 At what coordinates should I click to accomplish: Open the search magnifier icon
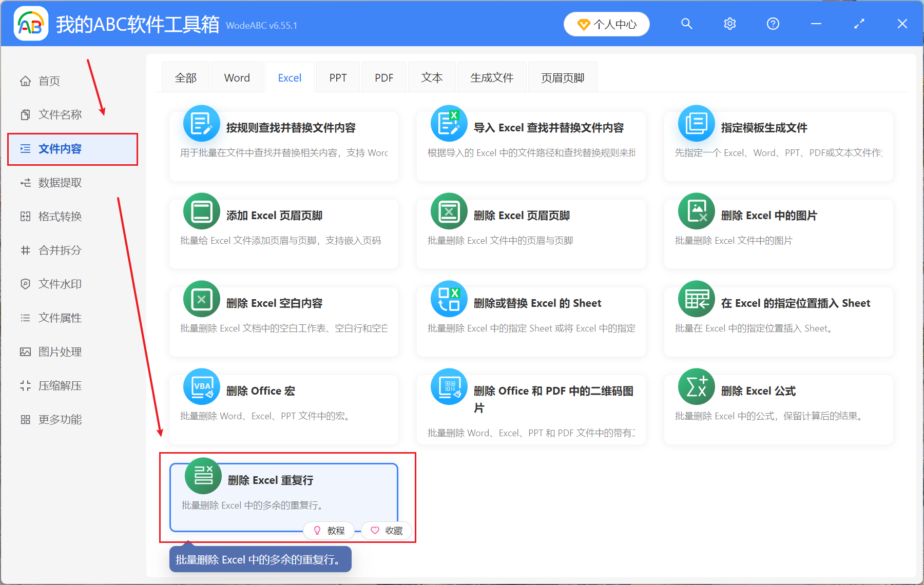click(x=686, y=24)
